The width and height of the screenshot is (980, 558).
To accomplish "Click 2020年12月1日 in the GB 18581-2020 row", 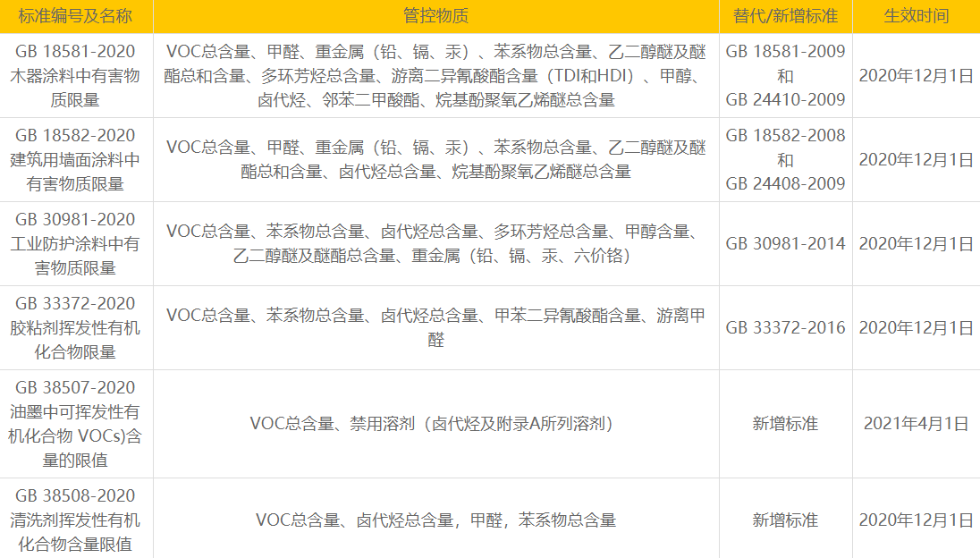I will point(917,76).
